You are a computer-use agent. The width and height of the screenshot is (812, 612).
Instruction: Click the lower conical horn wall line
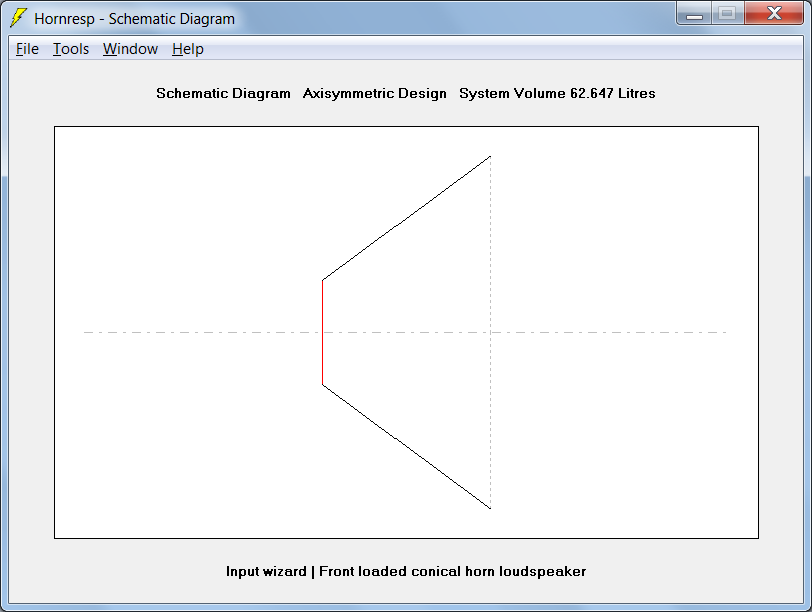(x=407, y=447)
